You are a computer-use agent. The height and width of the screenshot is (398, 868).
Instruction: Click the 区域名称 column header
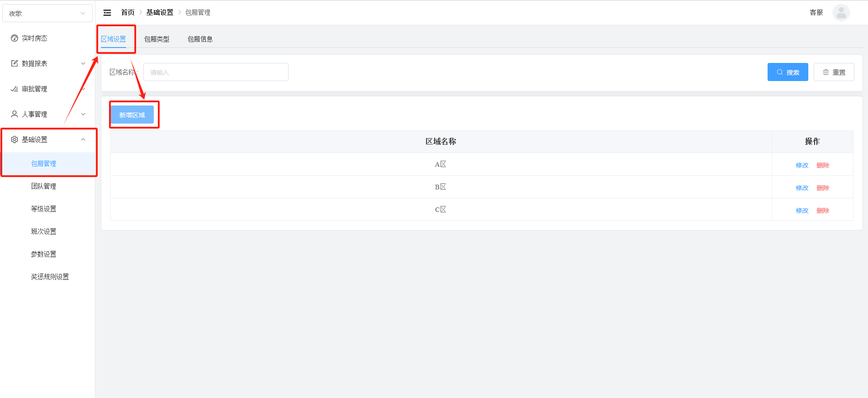pos(441,142)
